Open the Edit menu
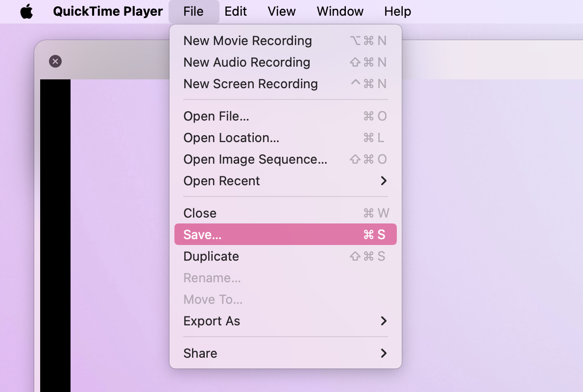 click(236, 11)
